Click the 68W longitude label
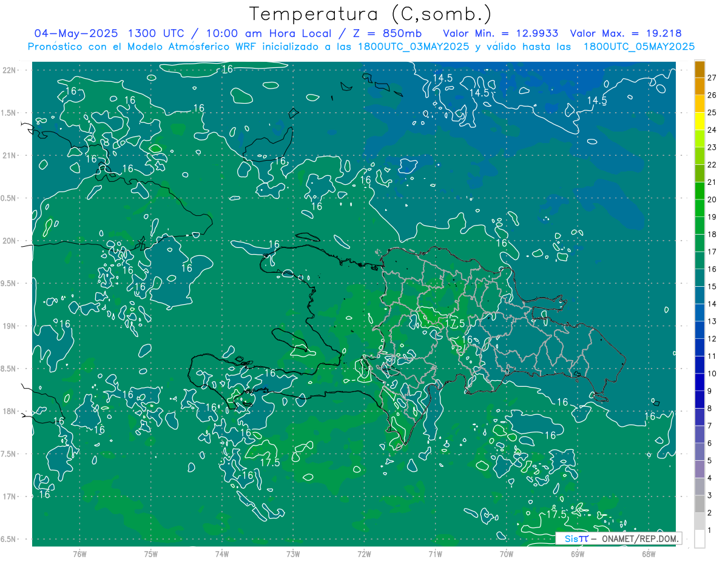This screenshot has width=728, height=562. pos(649,554)
